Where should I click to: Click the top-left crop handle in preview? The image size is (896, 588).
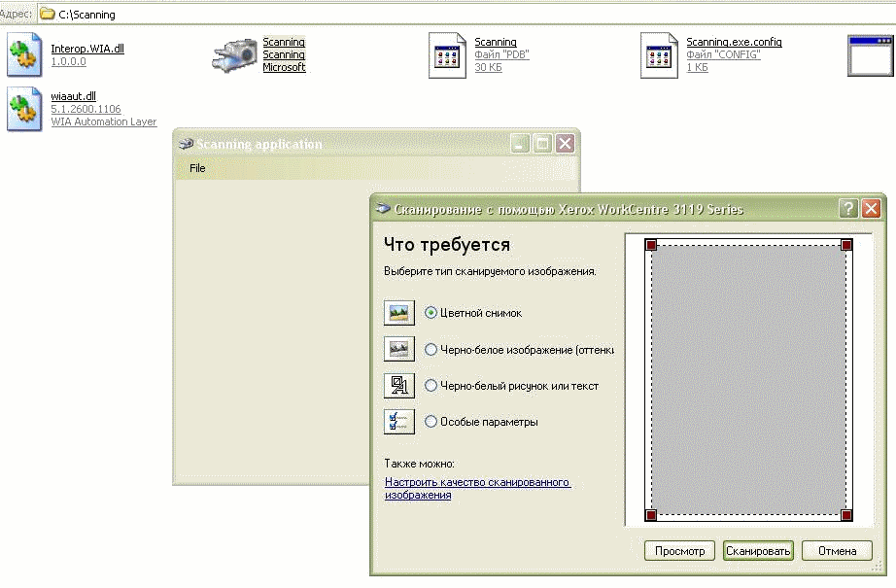651,245
